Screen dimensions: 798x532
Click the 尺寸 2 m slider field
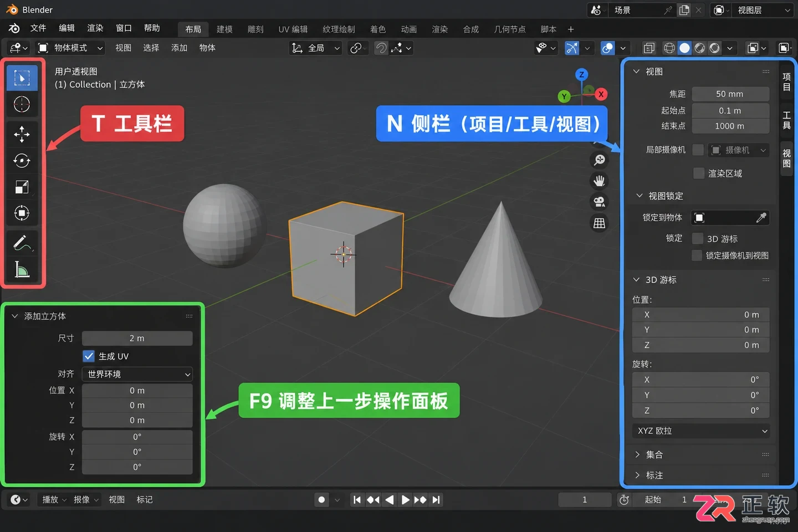(137, 338)
